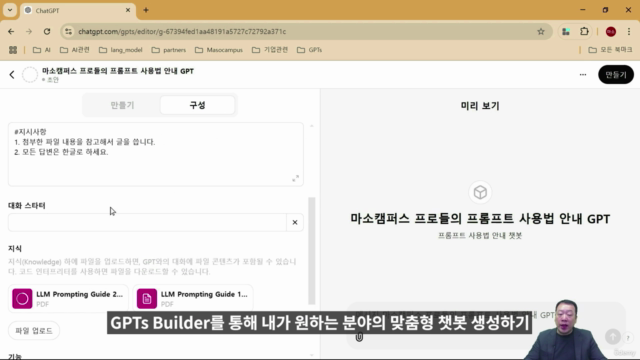Open the tab search dropdown arrow
640x360 pixels.
pos(10,10)
